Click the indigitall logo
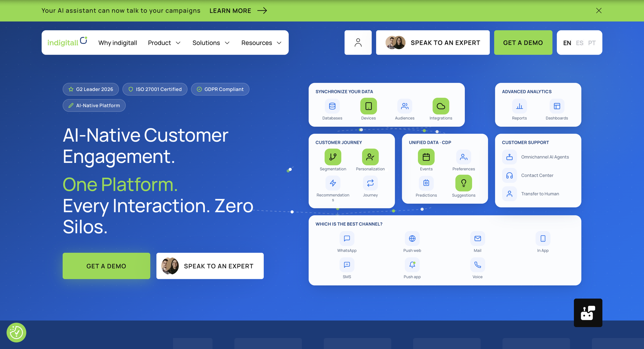 pyautogui.click(x=67, y=42)
